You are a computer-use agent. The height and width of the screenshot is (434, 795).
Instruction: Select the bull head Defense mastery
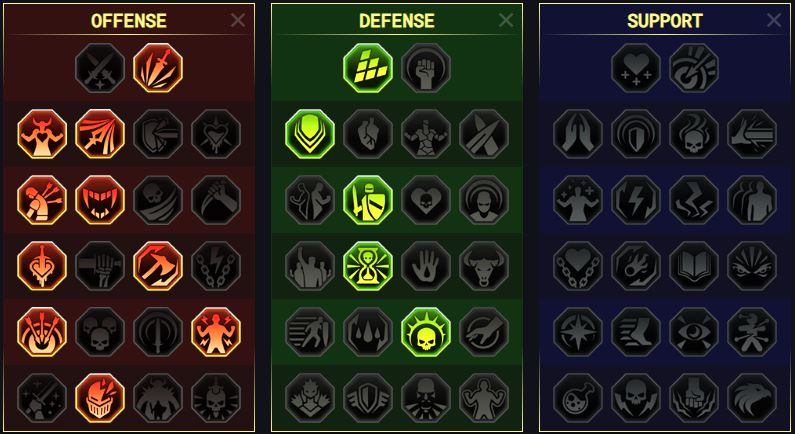click(484, 266)
